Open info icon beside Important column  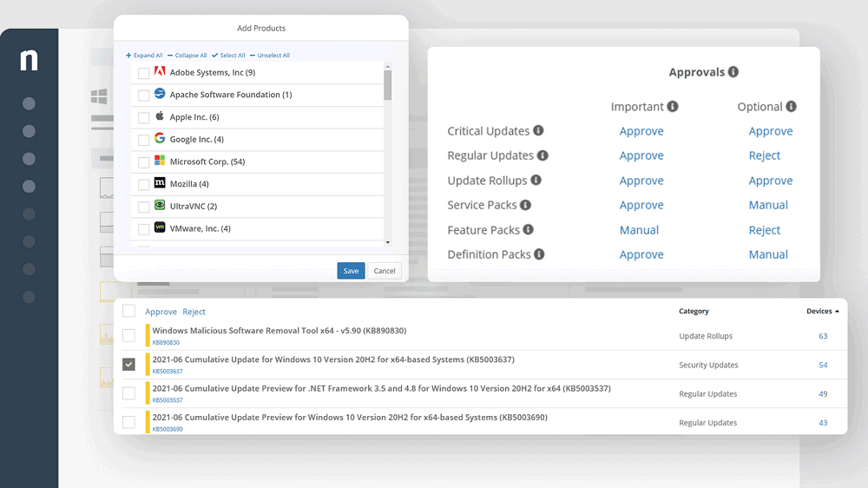673,106
